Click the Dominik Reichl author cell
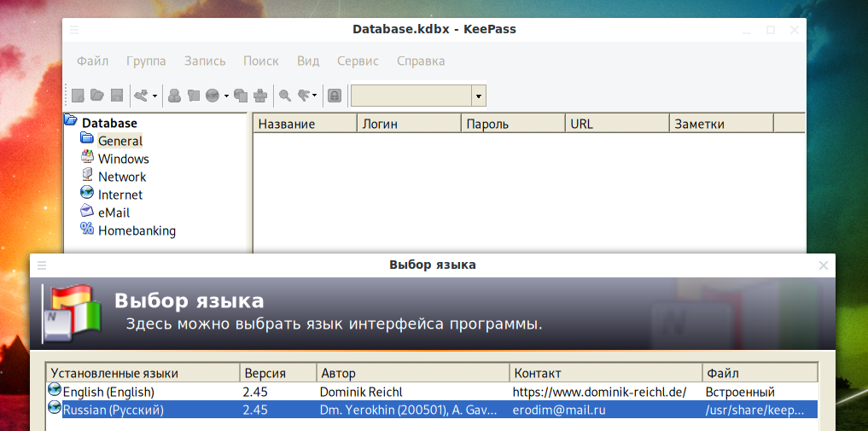The image size is (868, 431). pos(361,393)
